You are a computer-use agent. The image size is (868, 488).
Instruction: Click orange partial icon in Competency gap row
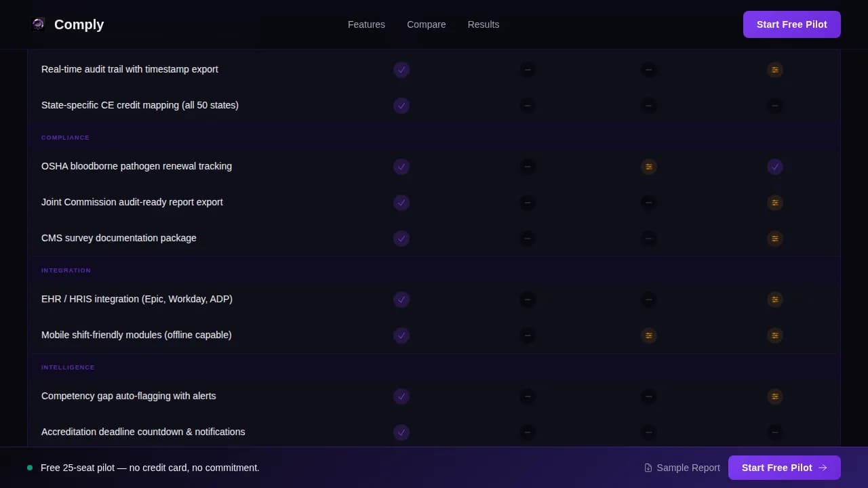point(775,396)
